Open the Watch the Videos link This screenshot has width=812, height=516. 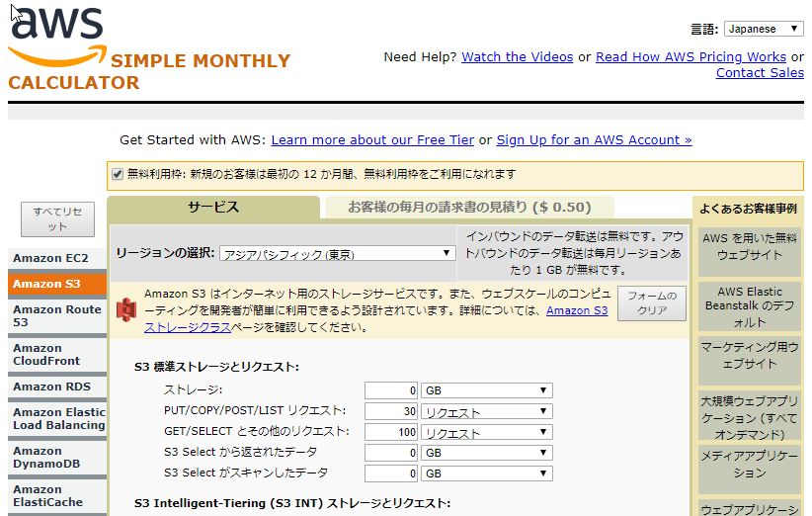pos(517,57)
